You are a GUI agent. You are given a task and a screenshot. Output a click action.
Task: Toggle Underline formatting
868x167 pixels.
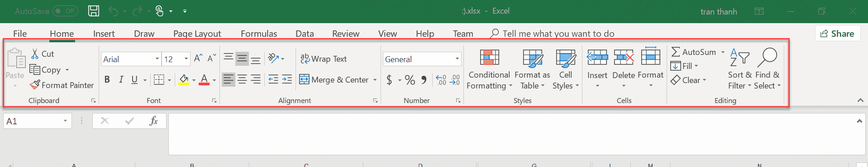click(x=134, y=80)
